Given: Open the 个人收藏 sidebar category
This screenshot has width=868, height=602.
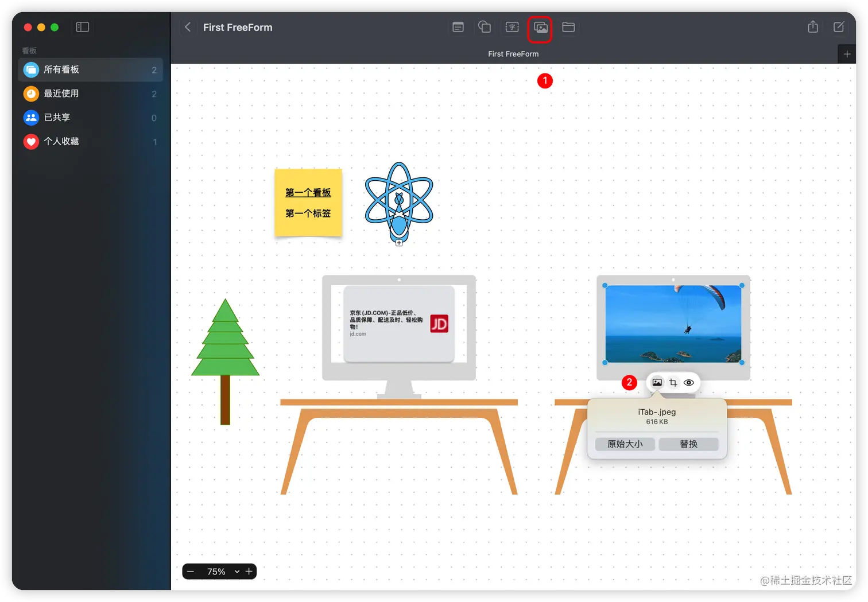Looking at the screenshot, I should tap(91, 141).
